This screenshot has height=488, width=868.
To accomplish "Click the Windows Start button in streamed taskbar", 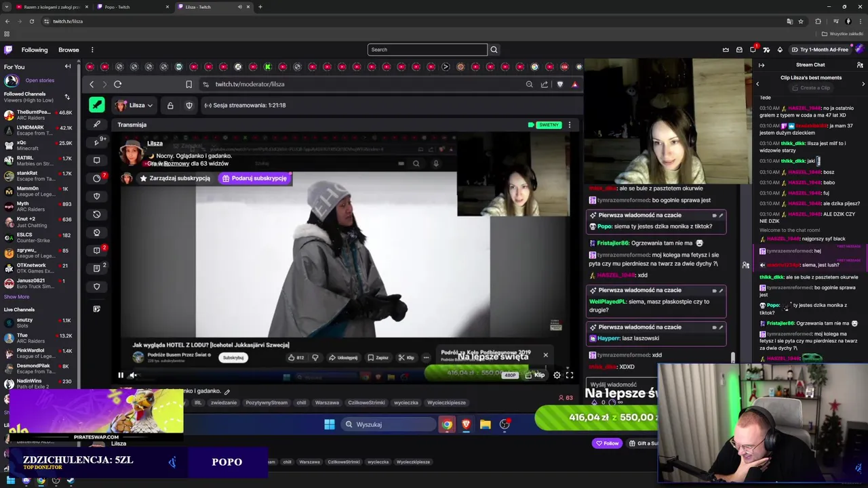I will pos(329,424).
